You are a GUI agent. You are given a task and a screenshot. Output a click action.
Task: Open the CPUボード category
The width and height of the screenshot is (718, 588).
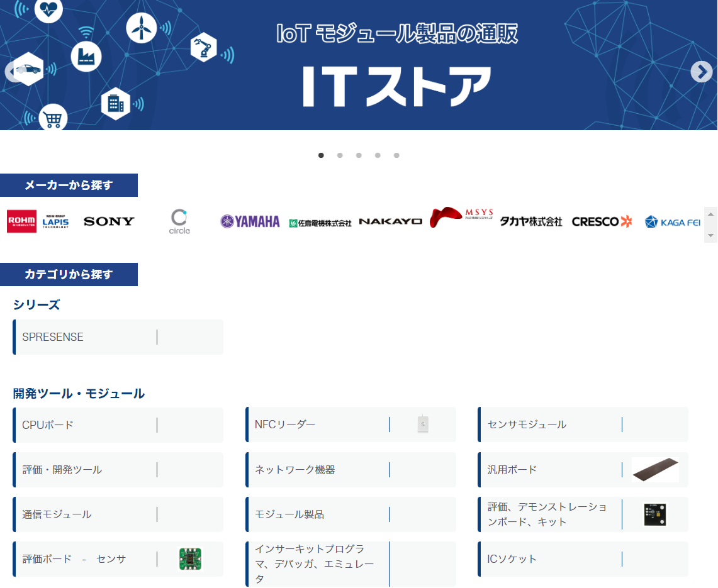coord(118,425)
